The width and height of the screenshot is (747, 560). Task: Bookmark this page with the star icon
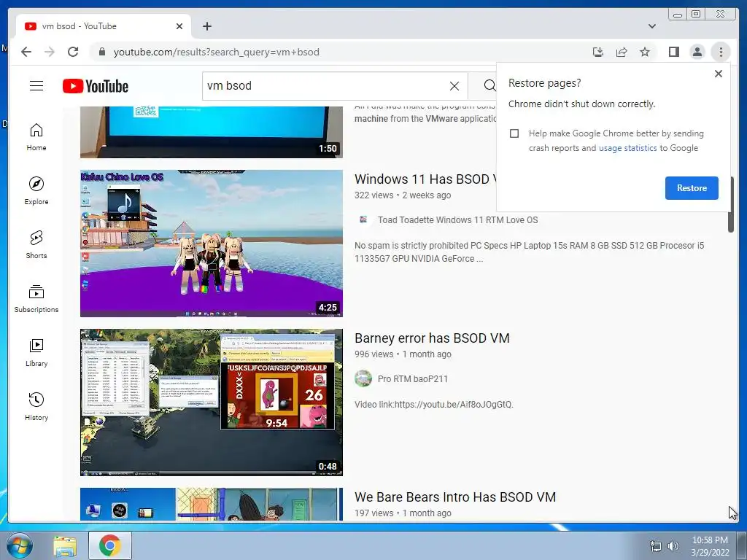pyautogui.click(x=645, y=52)
